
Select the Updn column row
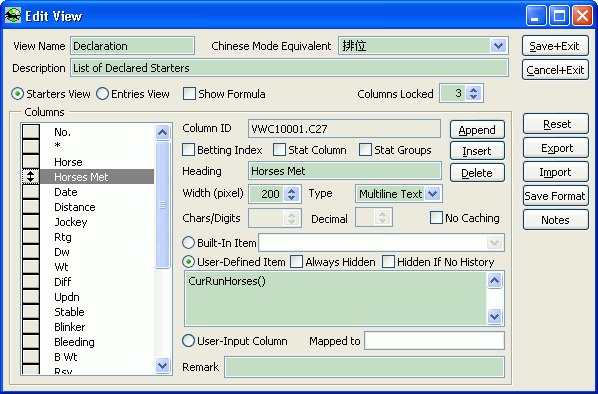[97, 297]
